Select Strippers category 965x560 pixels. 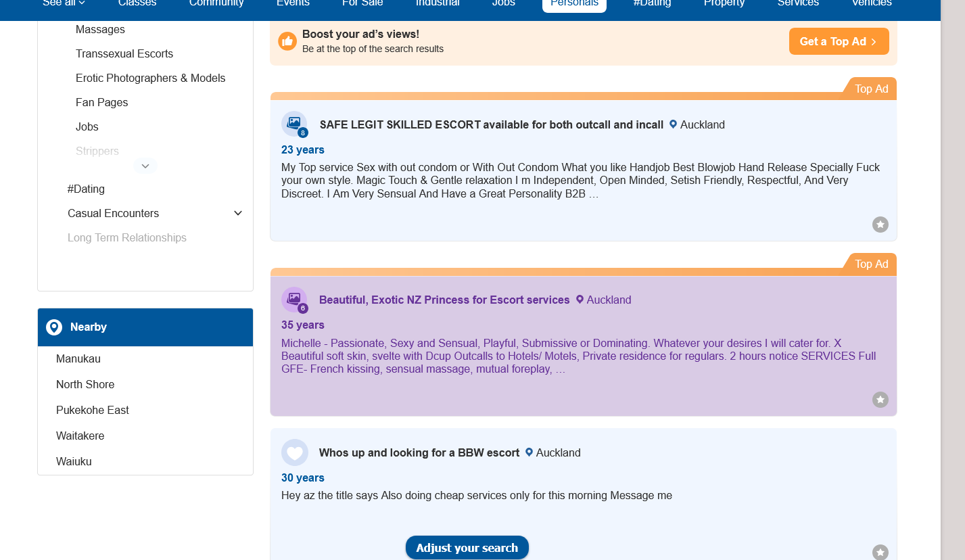click(97, 151)
